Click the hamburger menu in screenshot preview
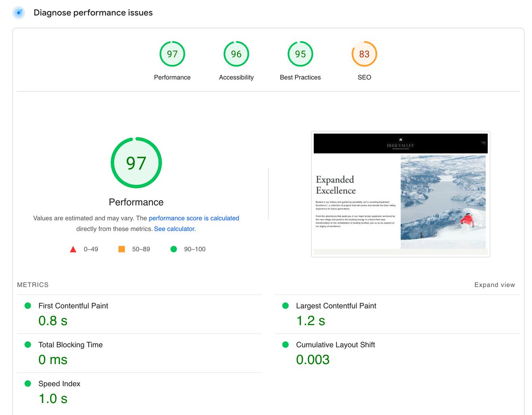The image size is (532, 415). [484, 143]
